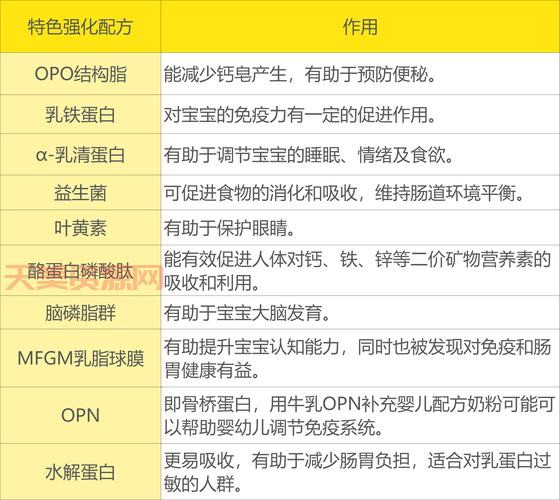The image size is (560, 500).
Task: Click the 特色强化配方 column header
Action: [80, 26]
